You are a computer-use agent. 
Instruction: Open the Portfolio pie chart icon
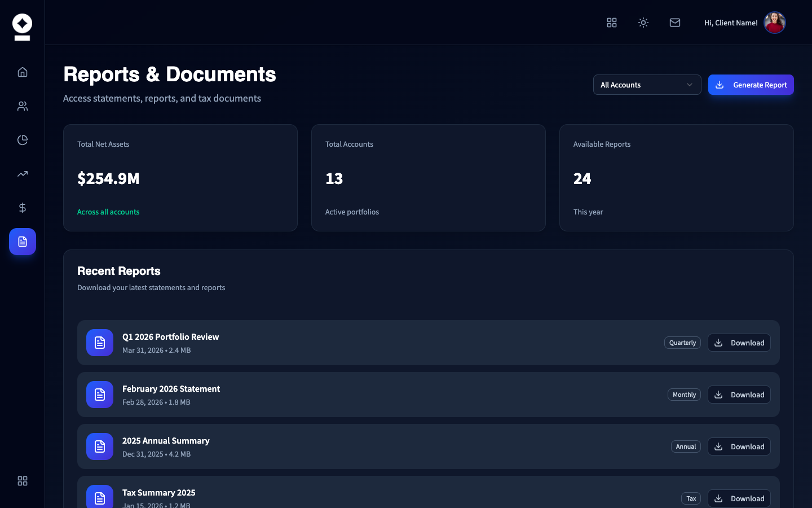click(22, 140)
